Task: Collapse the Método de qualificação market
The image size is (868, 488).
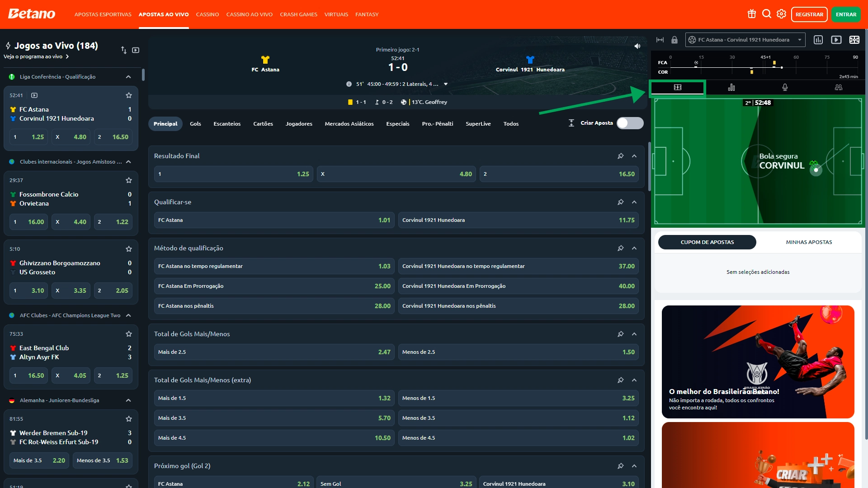Action: pyautogui.click(x=634, y=248)
